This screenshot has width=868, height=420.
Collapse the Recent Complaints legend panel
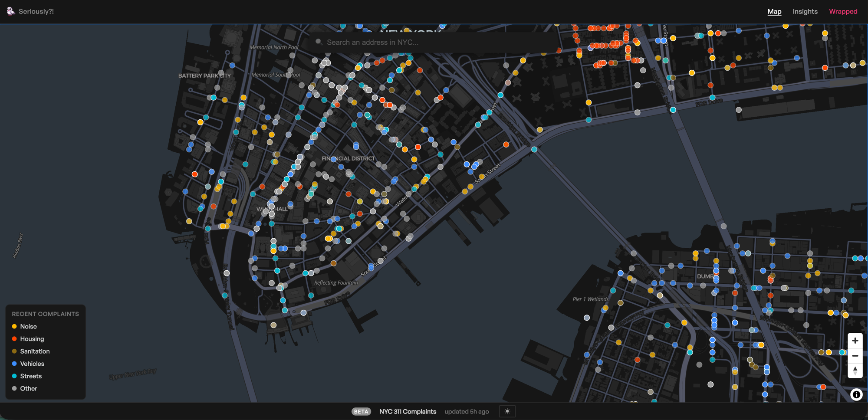pos(46,314)
